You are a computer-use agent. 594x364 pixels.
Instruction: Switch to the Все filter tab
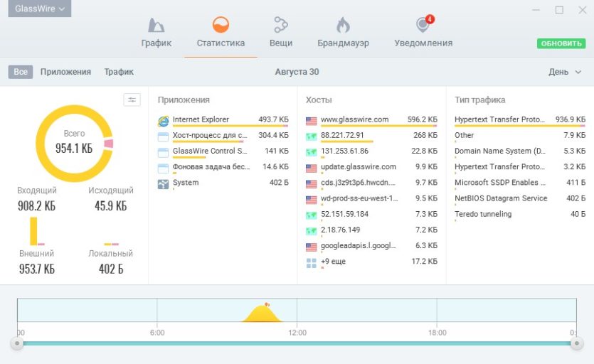click(x=21, y=72)
